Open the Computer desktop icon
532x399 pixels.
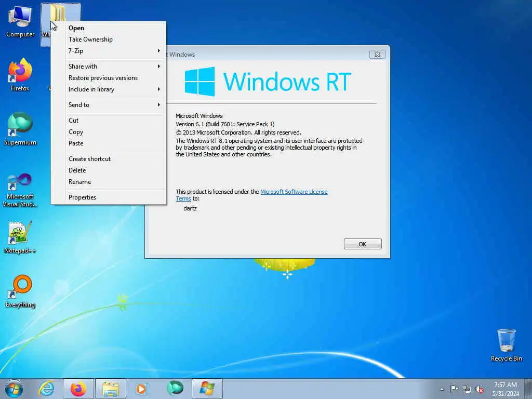click(x=20, y=22)
